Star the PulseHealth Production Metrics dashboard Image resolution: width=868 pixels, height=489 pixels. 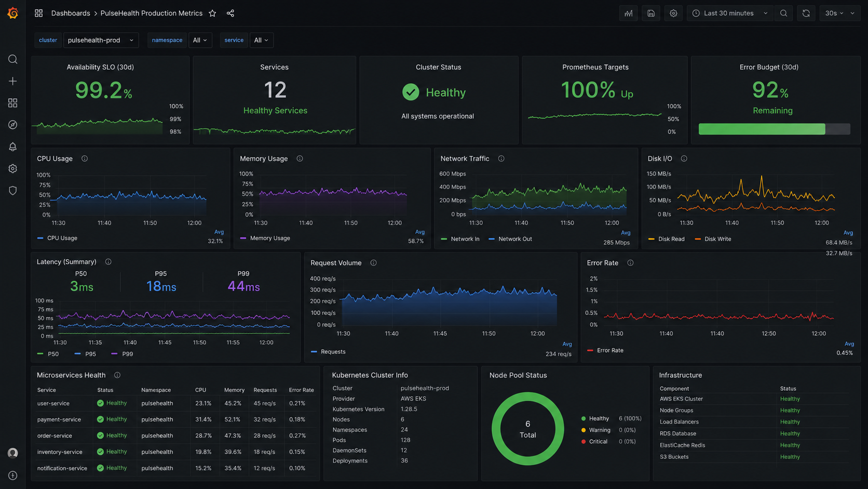(x=212, y=14)
